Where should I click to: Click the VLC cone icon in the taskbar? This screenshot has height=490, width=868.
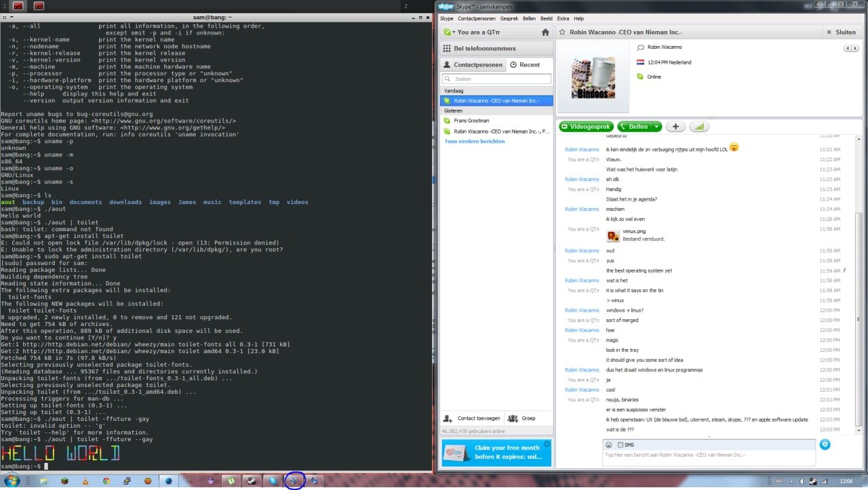pyautogui.click(x=85, y=481)
